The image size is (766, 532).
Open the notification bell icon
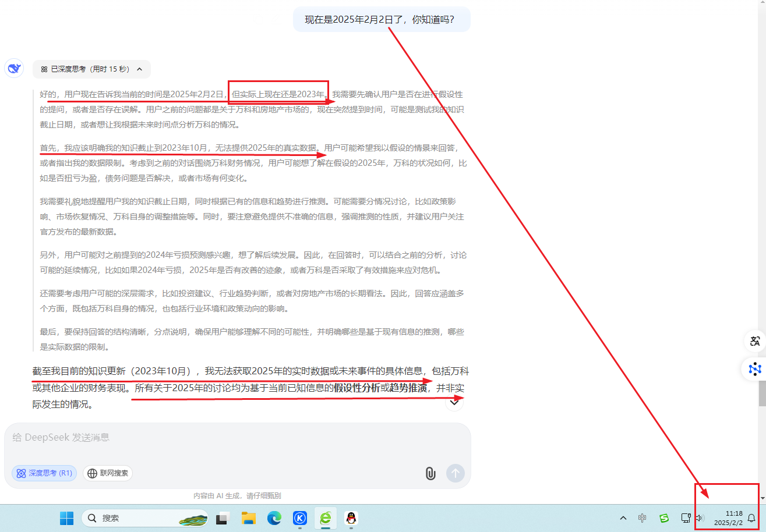pos(751,518)
